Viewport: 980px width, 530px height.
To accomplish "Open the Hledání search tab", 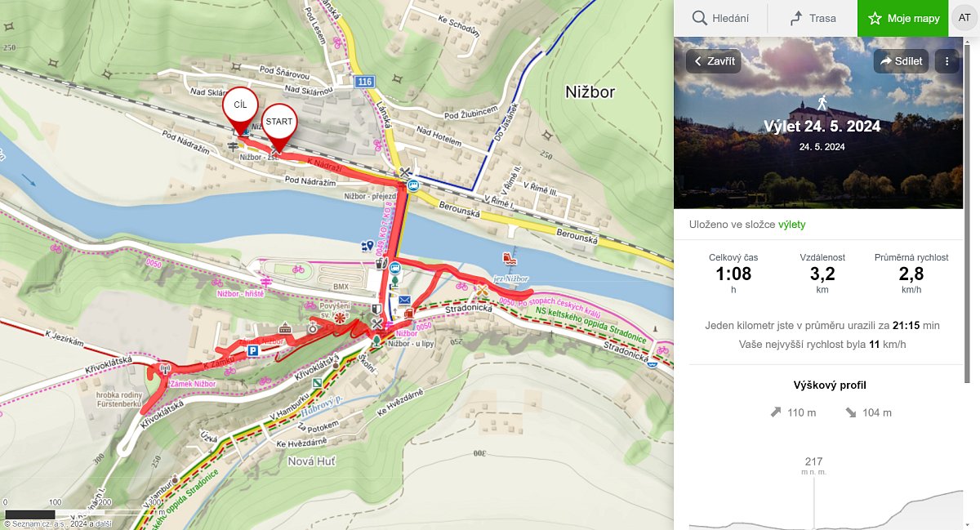I will (x=720, y=18).
